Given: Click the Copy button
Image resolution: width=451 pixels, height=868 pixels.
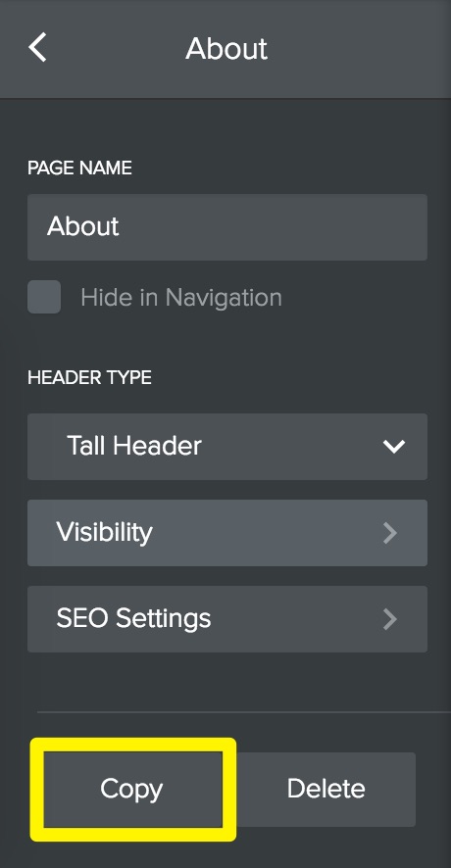Looking at the screenshot, I should (x=133, y=789).
